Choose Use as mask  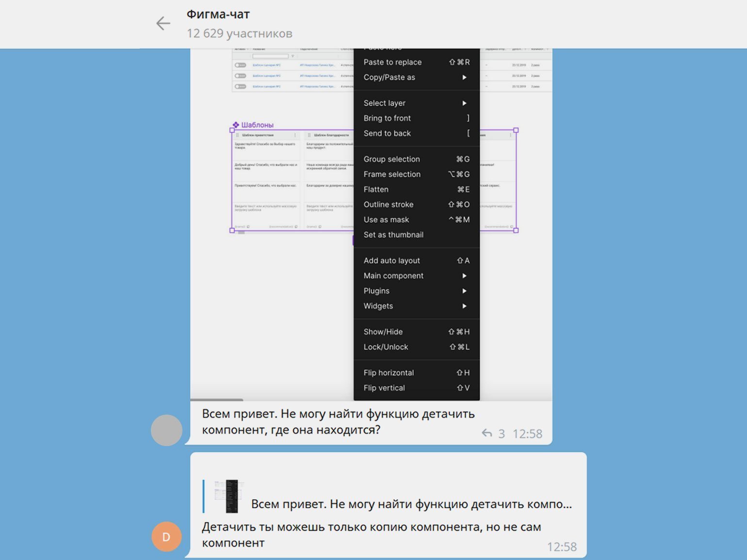(417, 219)
